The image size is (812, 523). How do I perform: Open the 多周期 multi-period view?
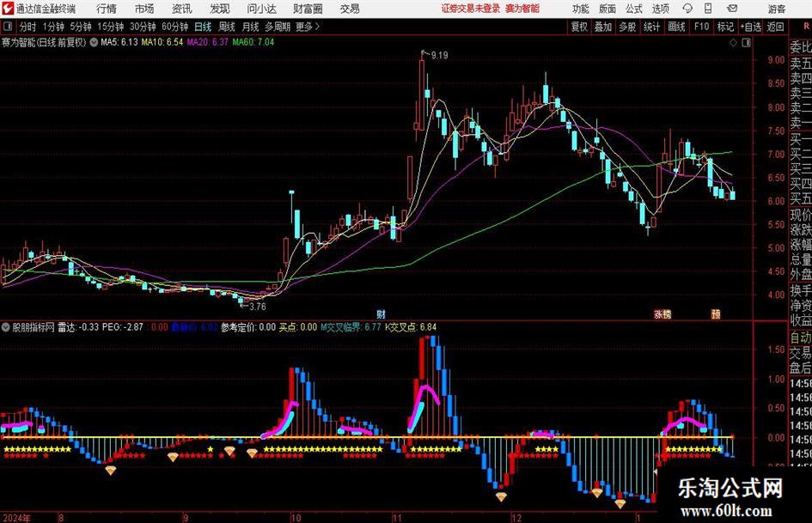pos(278,27)
